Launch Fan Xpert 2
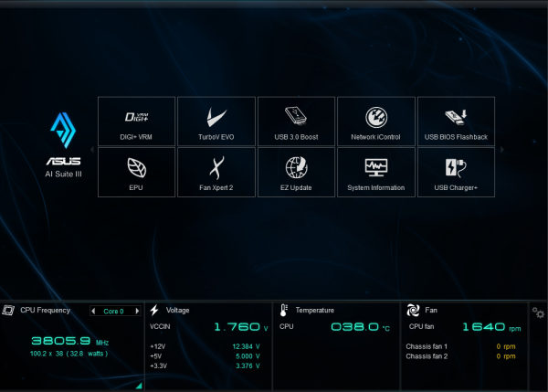This screenshot has width=548, height=392. tap(216, 173)
